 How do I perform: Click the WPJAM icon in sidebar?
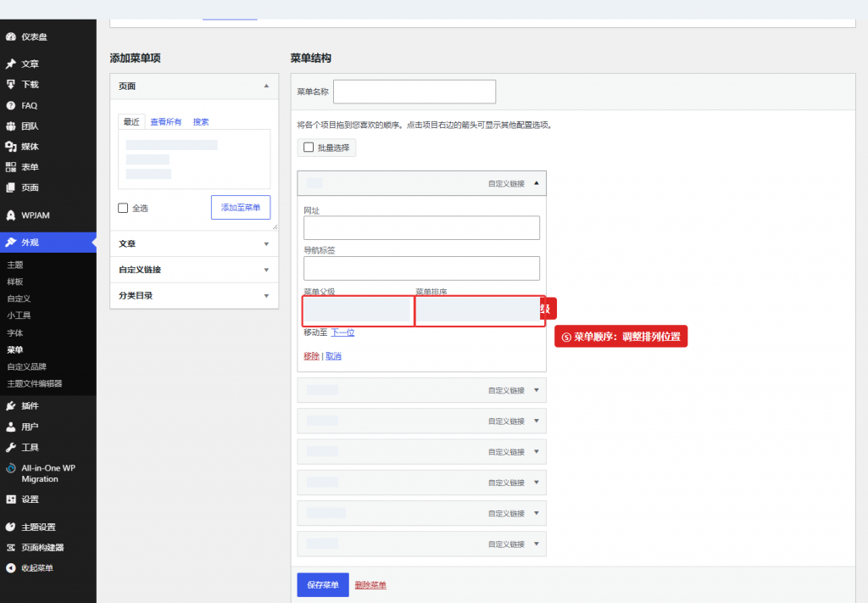point(10,215)
